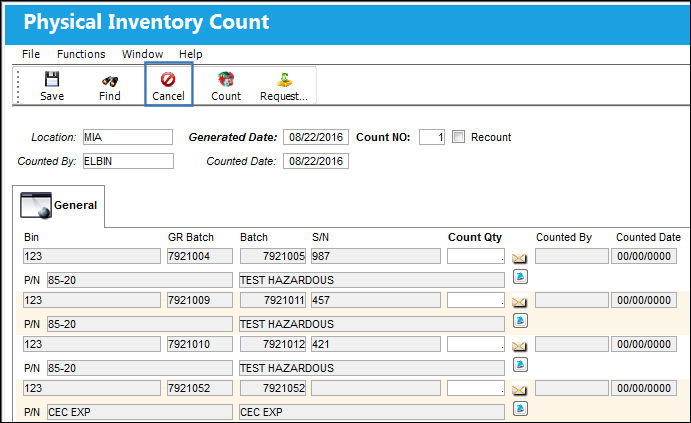Click S/N value 421

(375, 344)
